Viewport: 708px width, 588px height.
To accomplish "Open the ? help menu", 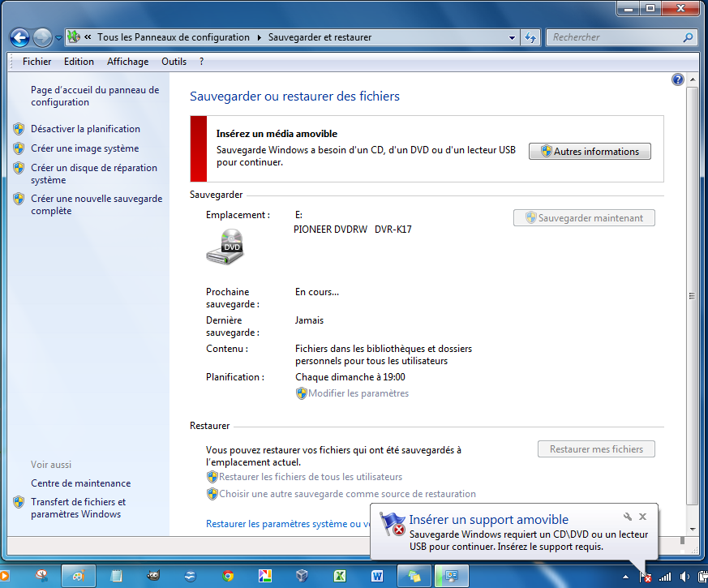I will click(201, 62).
